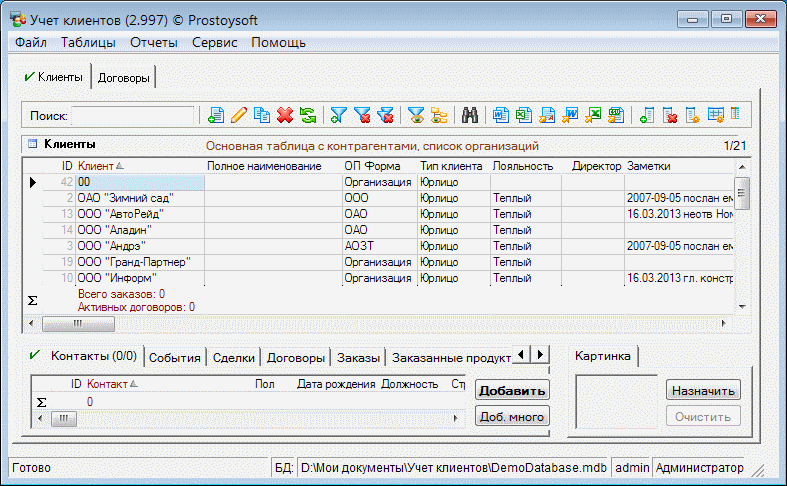Refresh table with green arrows icon
This screenshot has width=787, height=486.
point(307,116)
